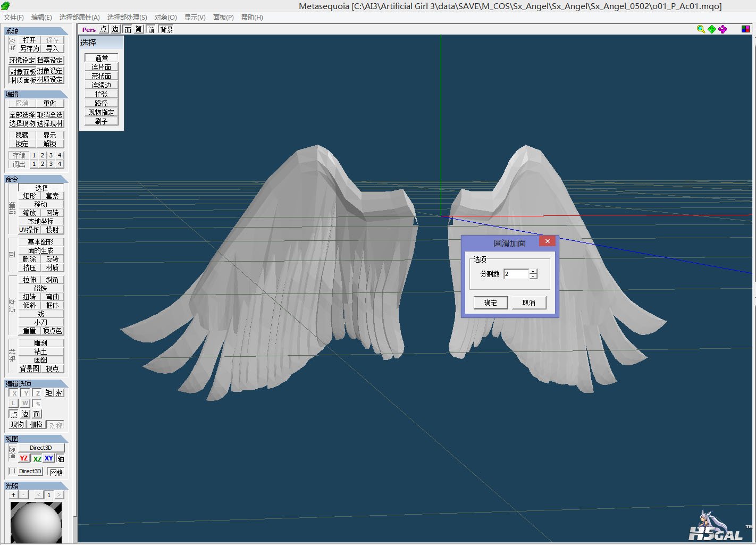The height and width of the screenshot is (545, 756).
Task: Switch to the red YZ view
Action: [24, 458]
